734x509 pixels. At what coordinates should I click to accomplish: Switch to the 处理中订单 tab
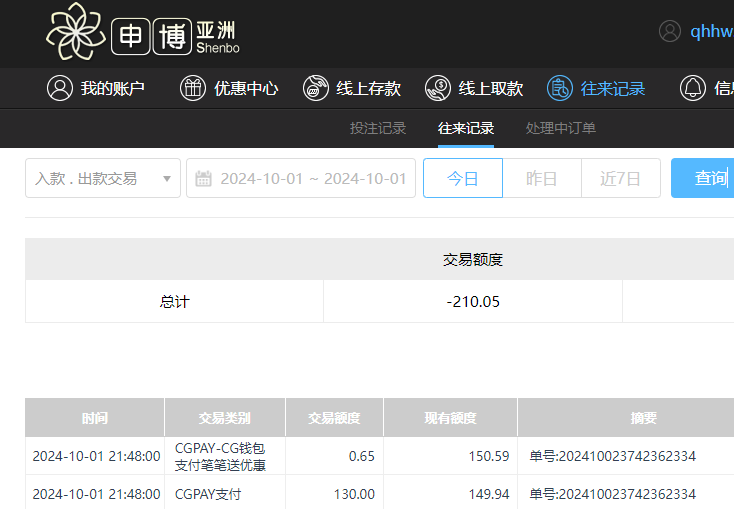pos(561,128)
